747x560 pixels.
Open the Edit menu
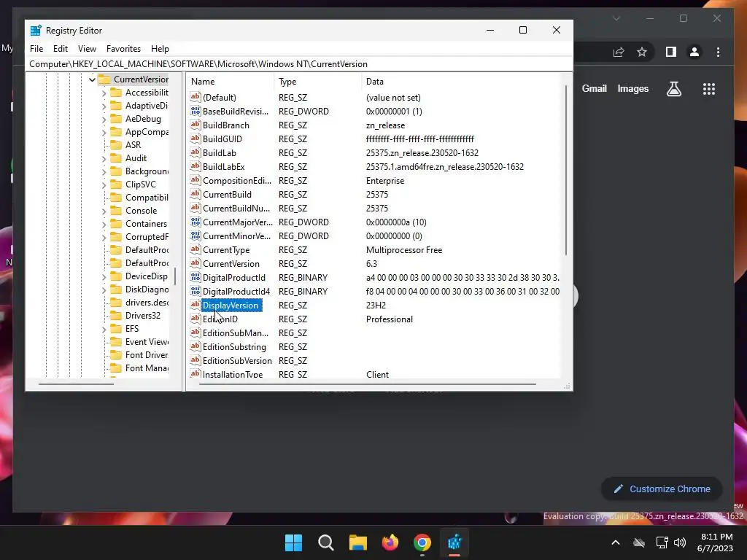pyautogui.click(x=61, y=49)
